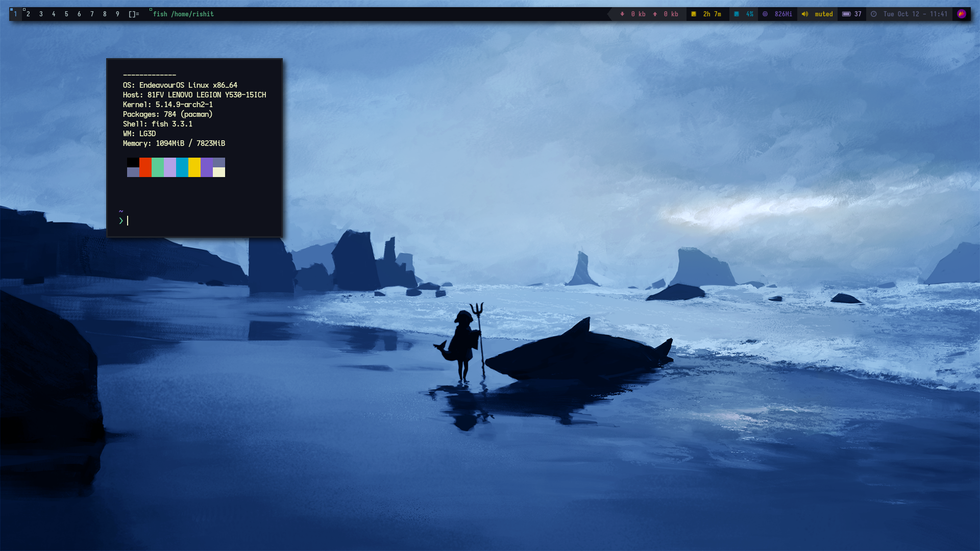Click the WM: LG3D line
The image size is (980, 551).
click(139, 134)
